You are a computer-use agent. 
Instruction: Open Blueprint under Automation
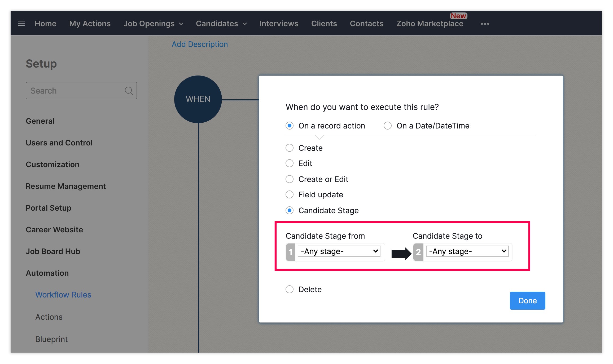click(51, 339)
